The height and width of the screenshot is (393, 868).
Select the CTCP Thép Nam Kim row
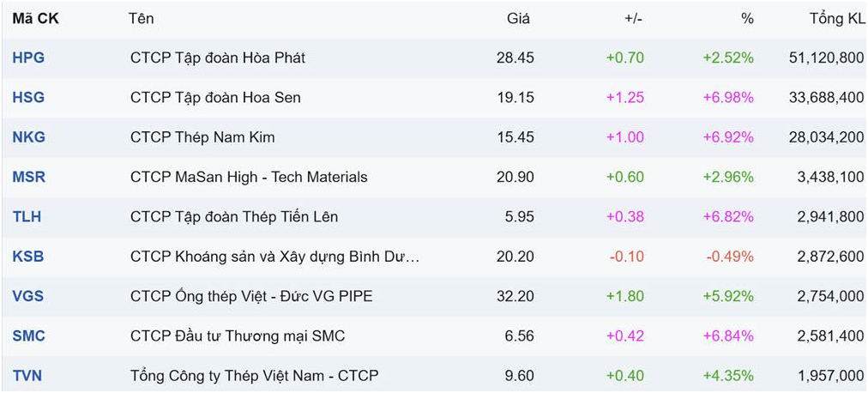(202, 137)
